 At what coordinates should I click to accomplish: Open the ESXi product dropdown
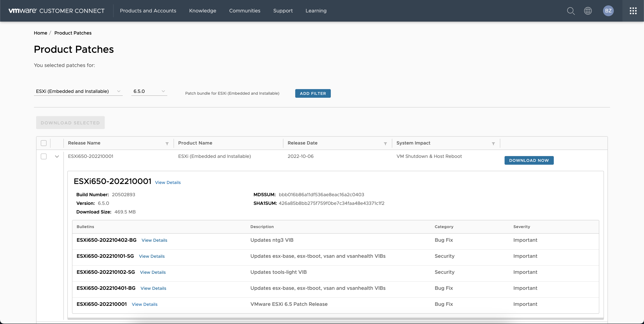click(78, 91)
